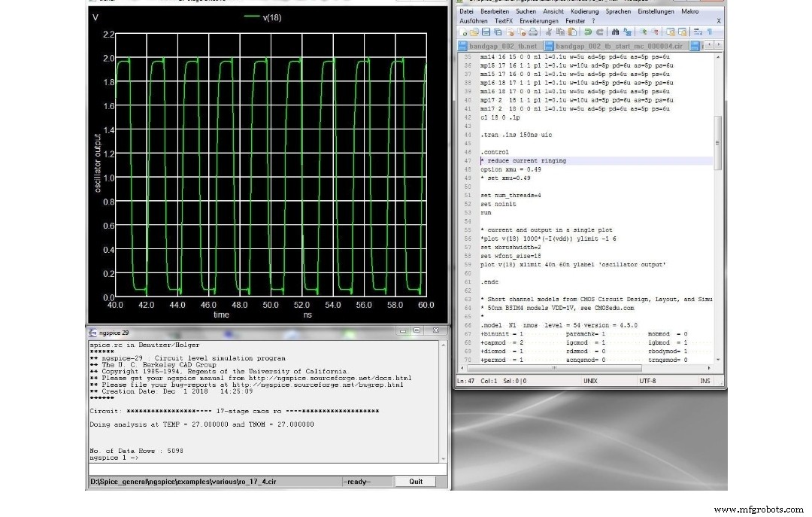Screen dimensions: 812x517
Task: Undo the last edit with the undo arrow
Action: coord(589,32)
